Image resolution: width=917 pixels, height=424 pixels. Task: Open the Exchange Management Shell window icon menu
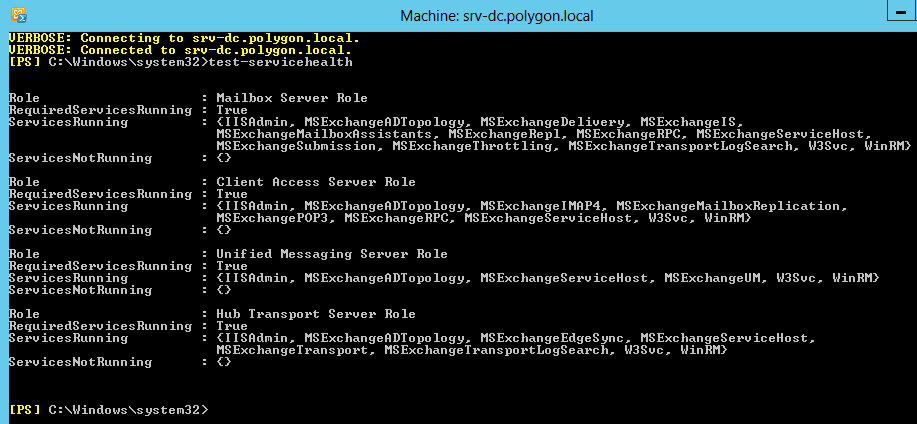coord(18,15)
